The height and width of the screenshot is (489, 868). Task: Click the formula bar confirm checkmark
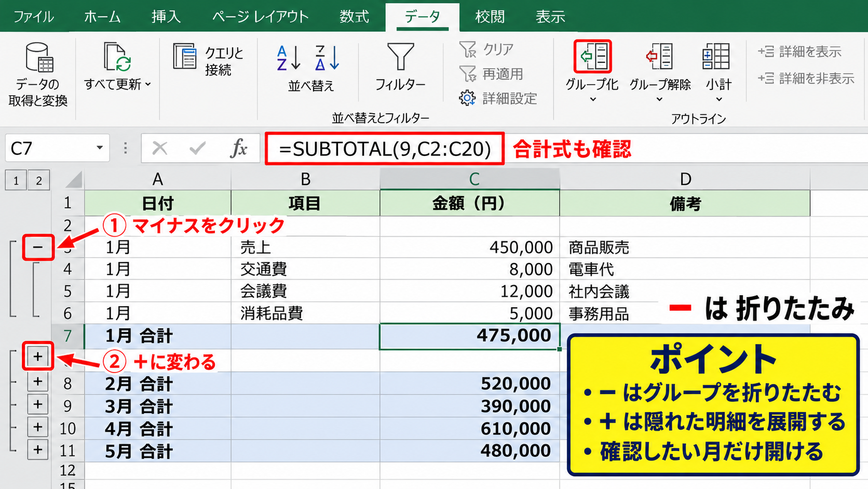click(198, 149)
